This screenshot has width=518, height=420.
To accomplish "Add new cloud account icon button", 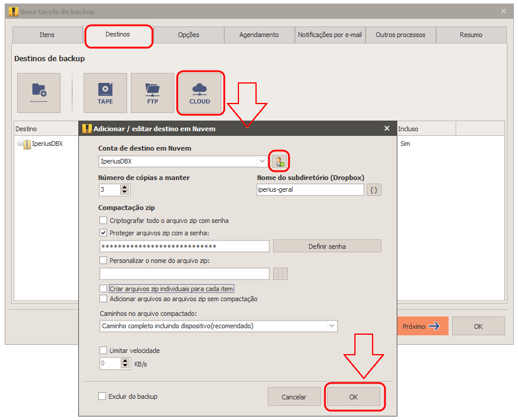I will [x=280, y=161].
